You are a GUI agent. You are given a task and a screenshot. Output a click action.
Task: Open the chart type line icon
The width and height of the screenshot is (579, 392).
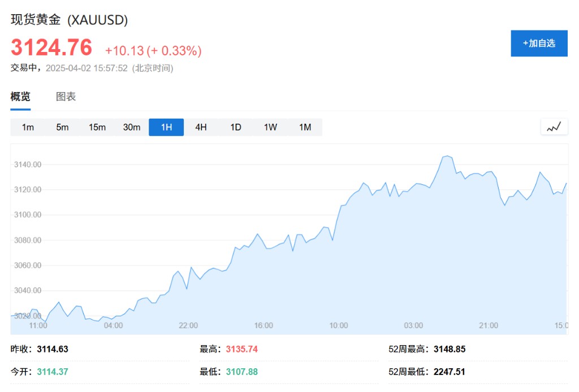click(554, 127)
